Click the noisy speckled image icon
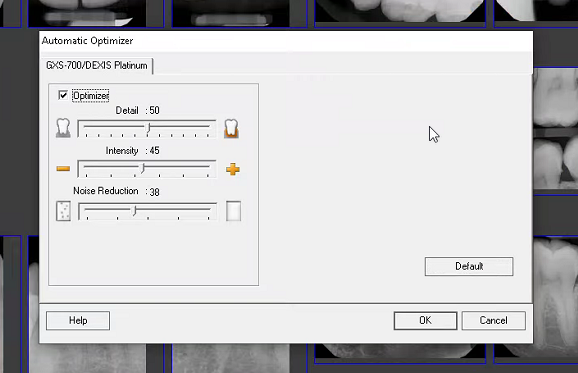 [x=63, y=211]
